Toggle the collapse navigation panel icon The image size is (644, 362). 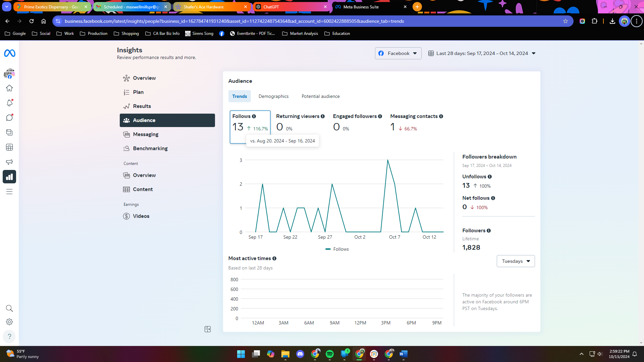point(208,329)
